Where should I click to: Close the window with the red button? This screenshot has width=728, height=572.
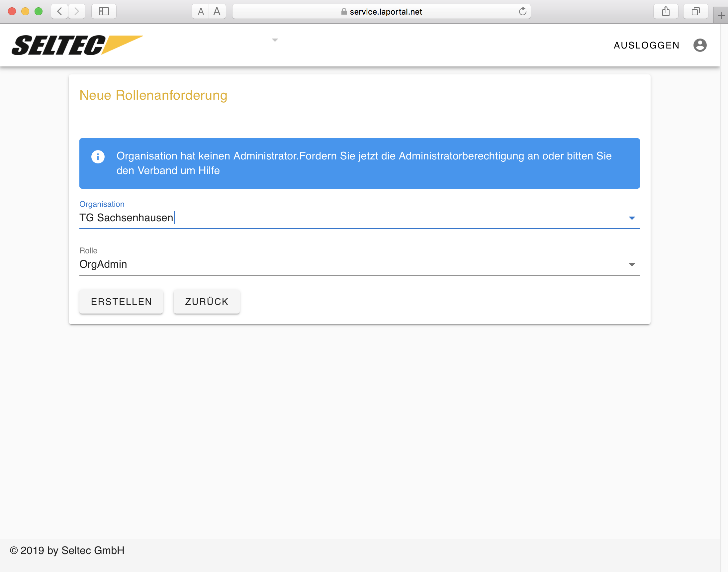[12, 11]
